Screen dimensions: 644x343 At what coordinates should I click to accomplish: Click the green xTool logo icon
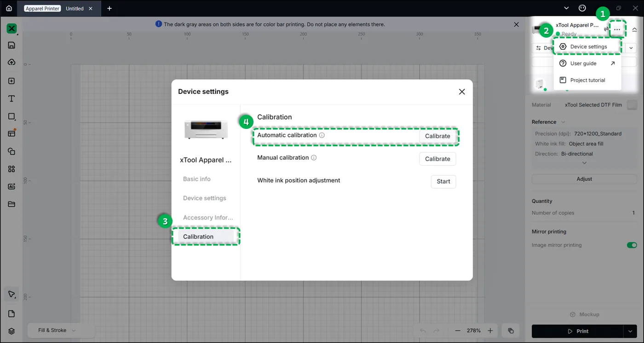coord(11,29)
